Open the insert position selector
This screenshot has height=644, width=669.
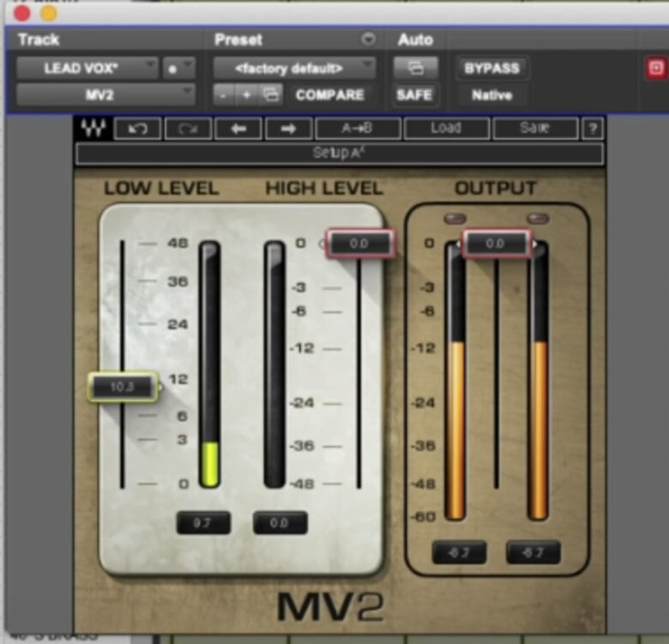(x=178, y=69)
